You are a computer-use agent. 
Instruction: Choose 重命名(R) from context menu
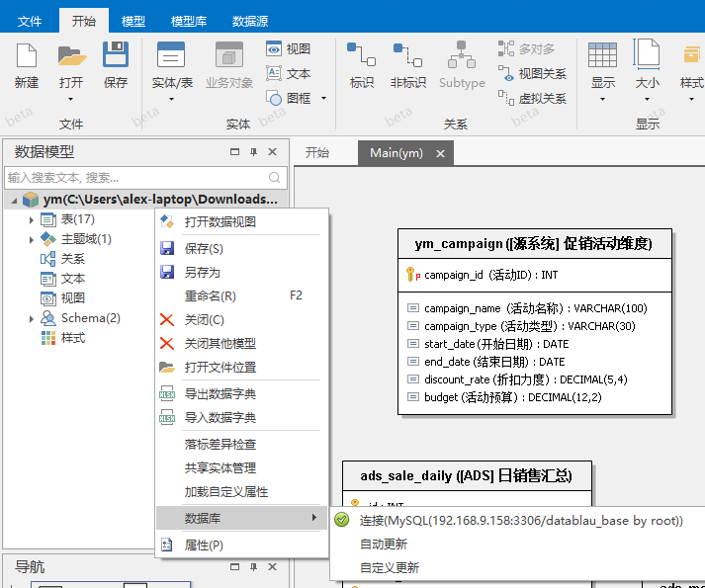pos(242,296)
